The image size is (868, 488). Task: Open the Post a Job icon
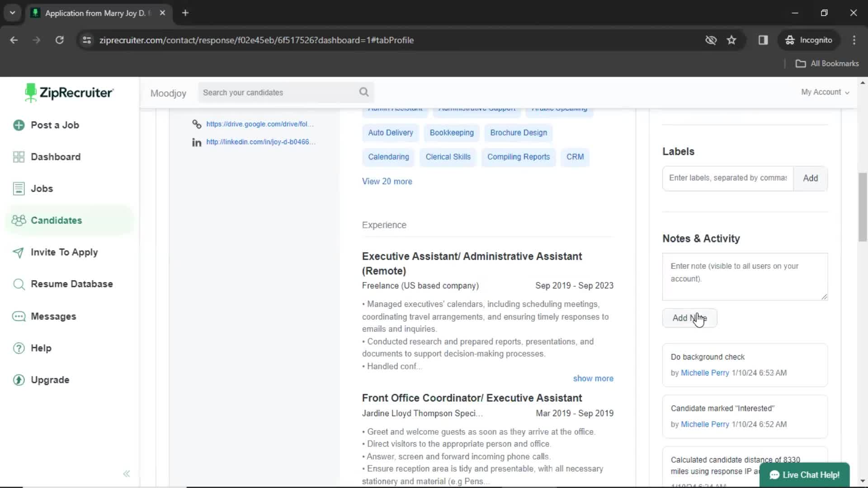point(18,125)
